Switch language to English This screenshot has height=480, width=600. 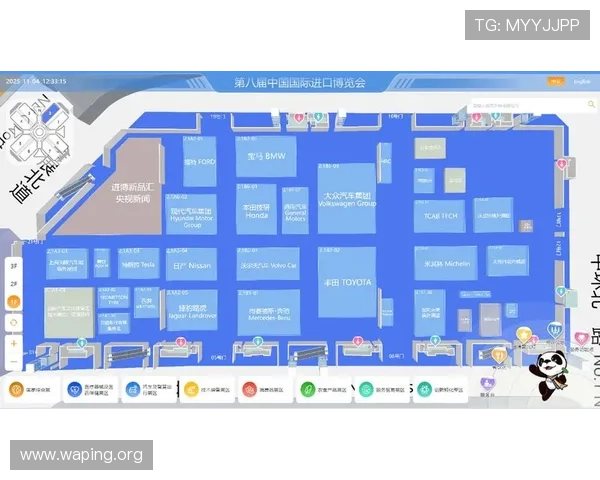click(x=581, y=82)
